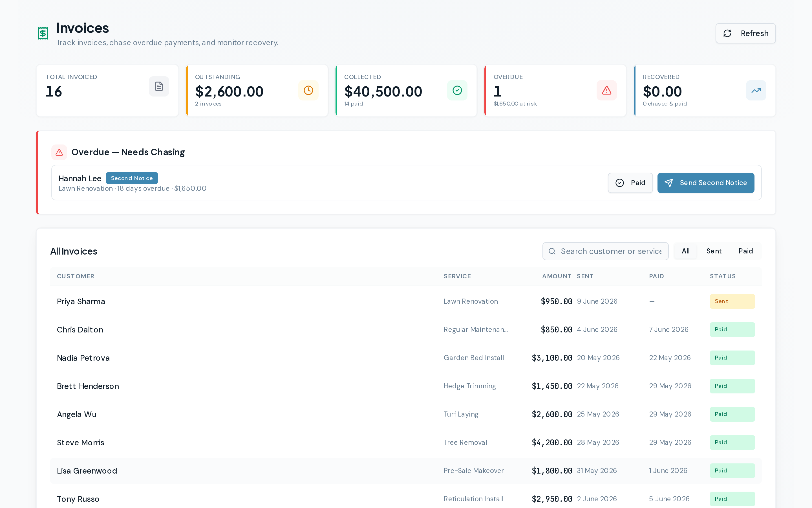Screen dimensions: 812x508
Task: Click the Second Notice badge
Action: point(132,178)
